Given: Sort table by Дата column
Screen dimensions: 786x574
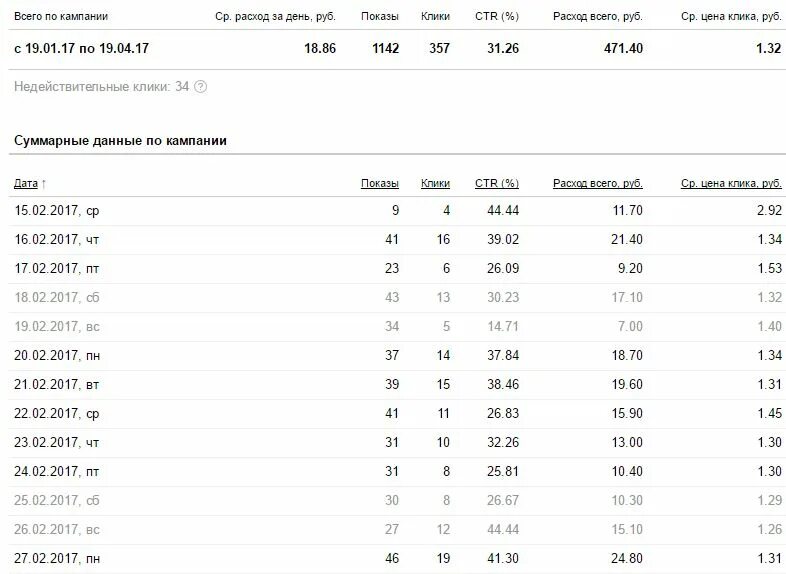Looking at the screenshot, I should tap(26, 183).
